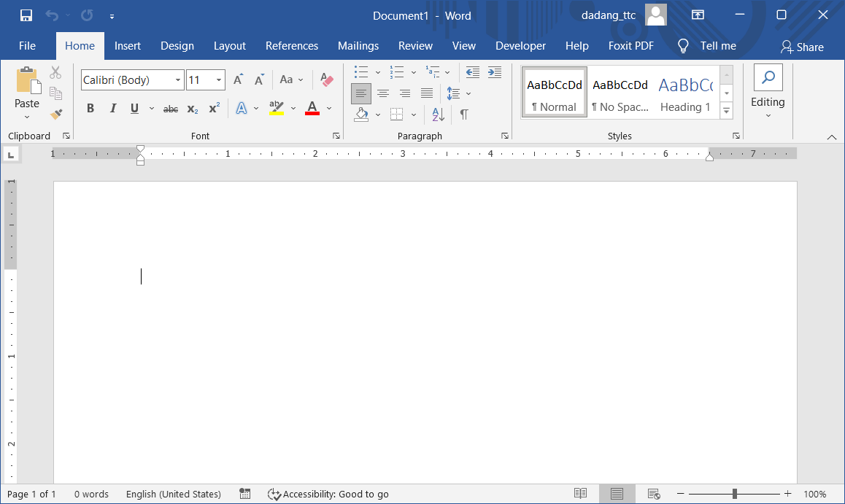
Task: Apply center alignment
Action: click(383, 93)
